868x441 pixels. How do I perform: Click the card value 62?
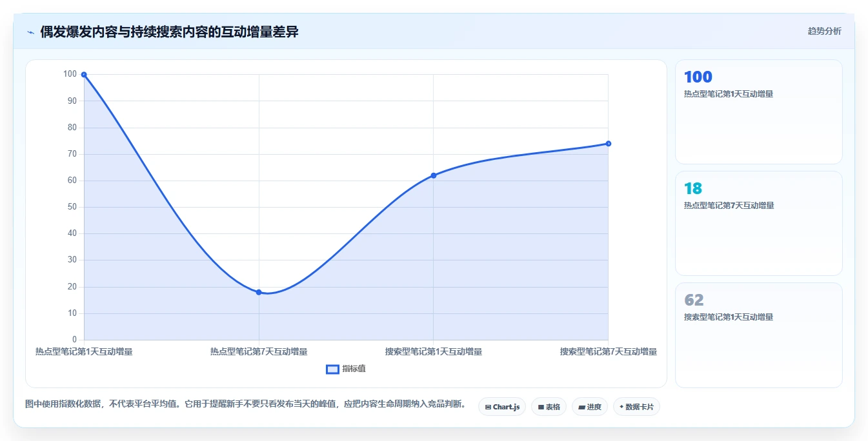(x=694, y=300)
